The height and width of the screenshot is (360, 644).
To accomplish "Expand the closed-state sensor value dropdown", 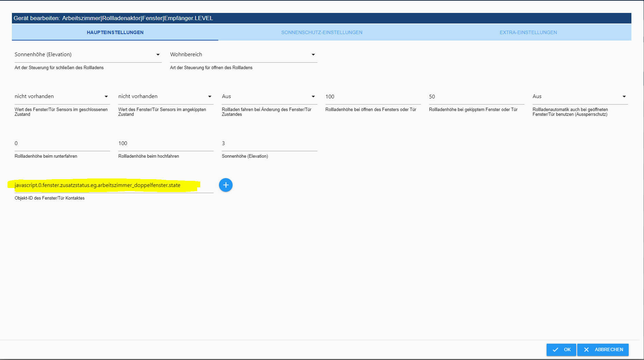I will pos(62,96).
